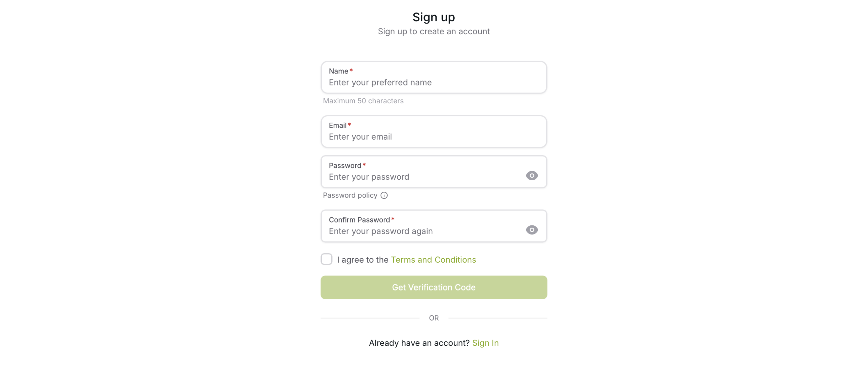Screen dimensions: 868x365
Task: Show password in the Password field
Action: 531,176
